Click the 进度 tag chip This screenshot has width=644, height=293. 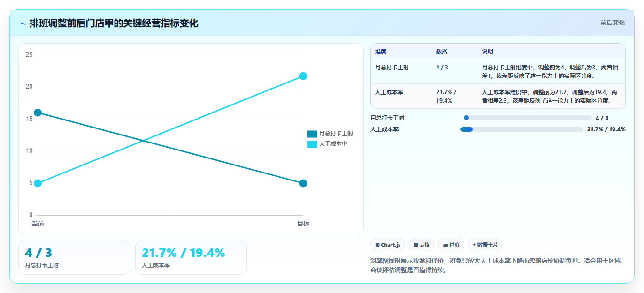coord(451,245)
